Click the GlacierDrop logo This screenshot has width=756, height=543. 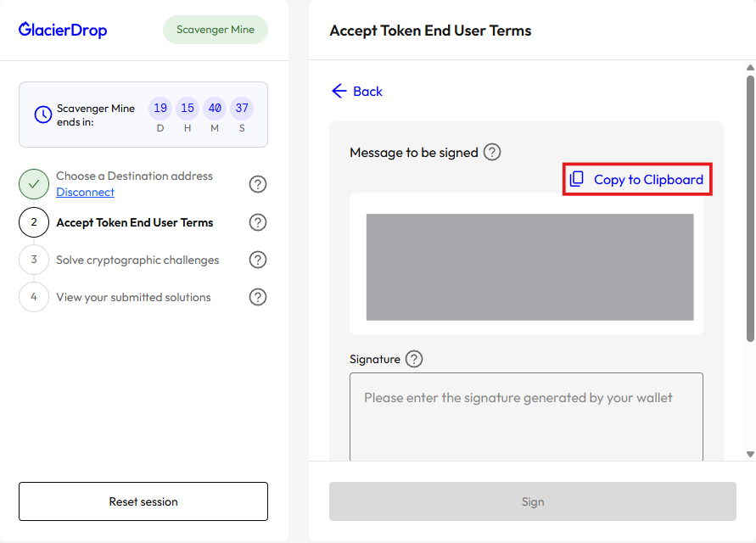pyautogui.click(x=63, y=31)
